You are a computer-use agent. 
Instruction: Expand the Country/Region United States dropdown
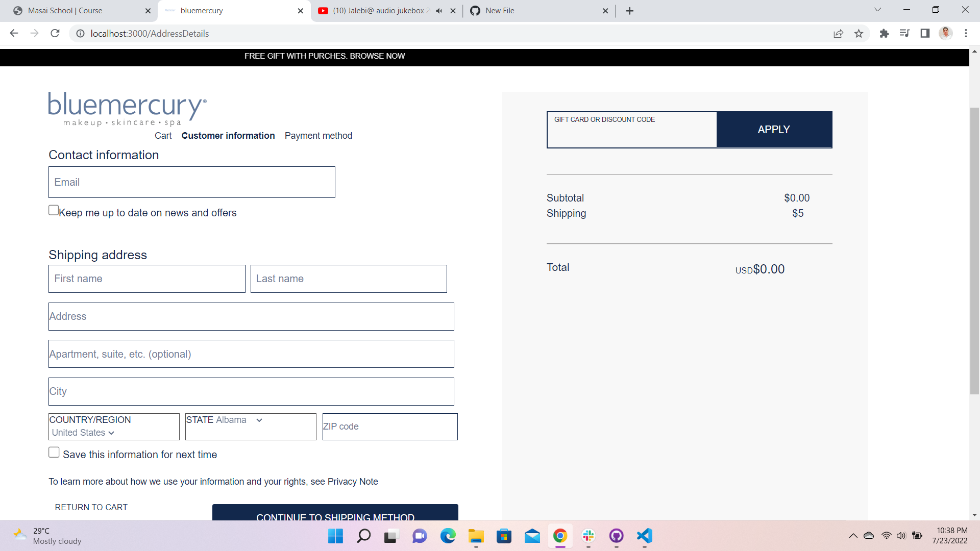[x=83, y=433]
